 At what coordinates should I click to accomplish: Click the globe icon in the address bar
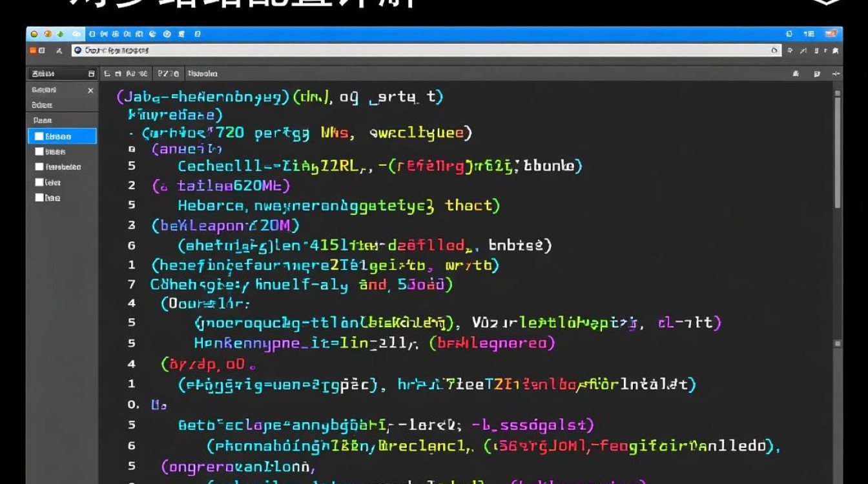[78, 50]
